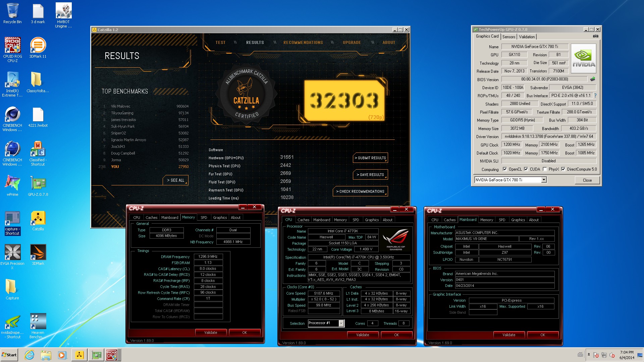Viewport: 644px width, 362px height.
Task: Click the SUBMIT RESULTS button
Action: pyautogui.click(x=370, y=158)
